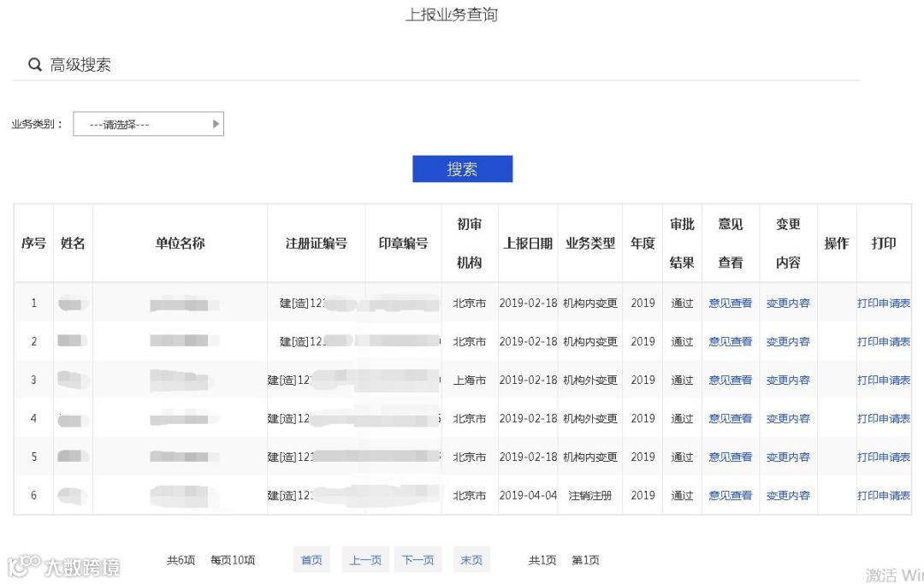
Task: Select 机构内变更 cell in row 1
Action: pos(589,304)
